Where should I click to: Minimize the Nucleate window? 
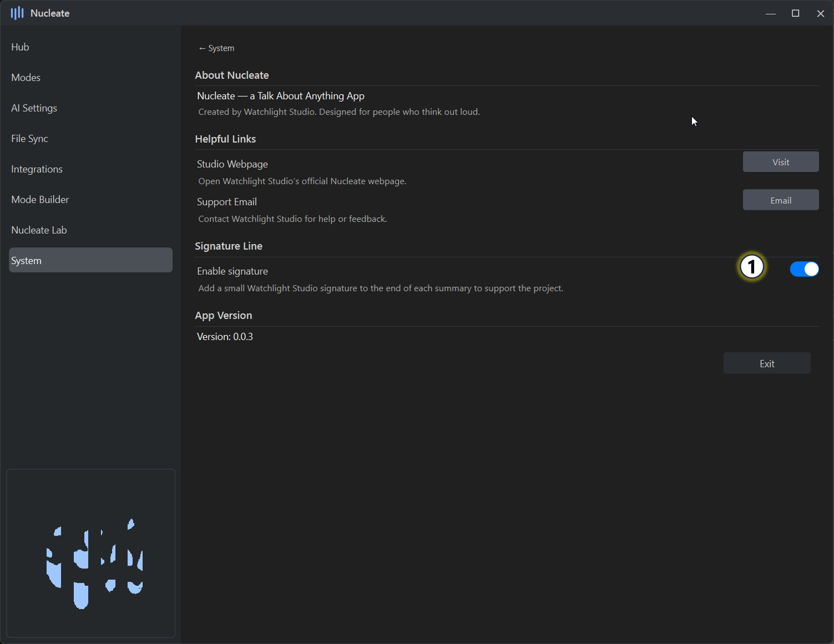(x=770, y=13)
